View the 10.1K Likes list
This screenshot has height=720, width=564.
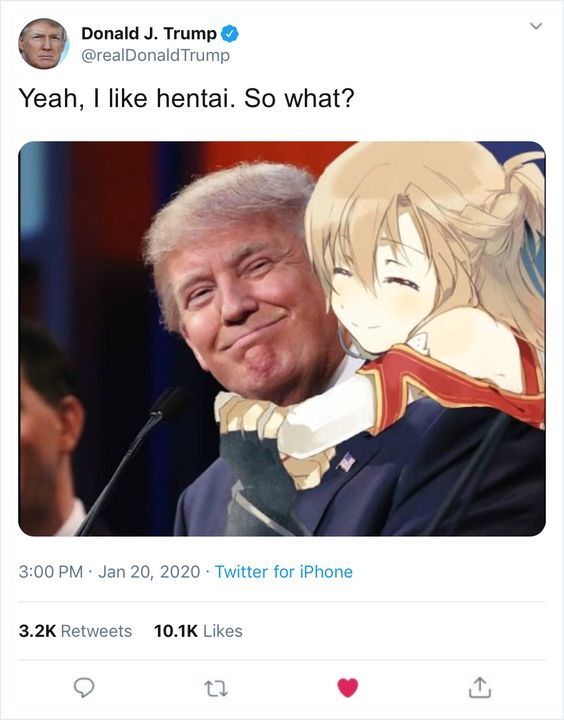pyautogui.click(x=198, y=631)
